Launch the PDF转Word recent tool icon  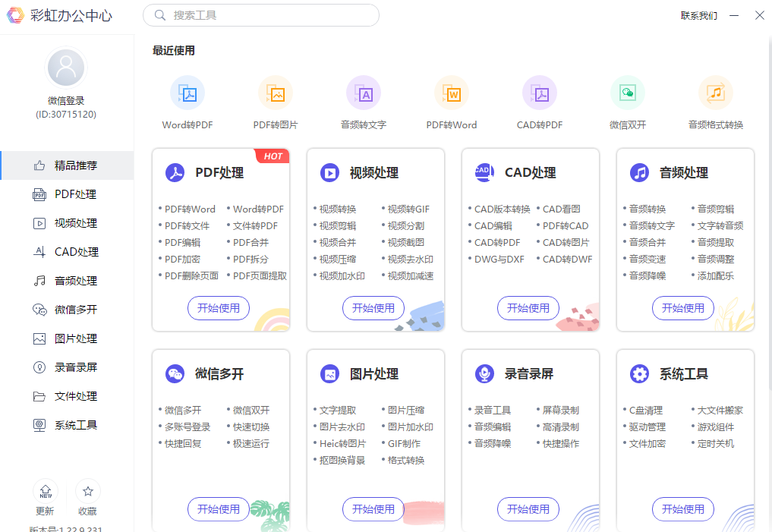[x=452, y=93]
